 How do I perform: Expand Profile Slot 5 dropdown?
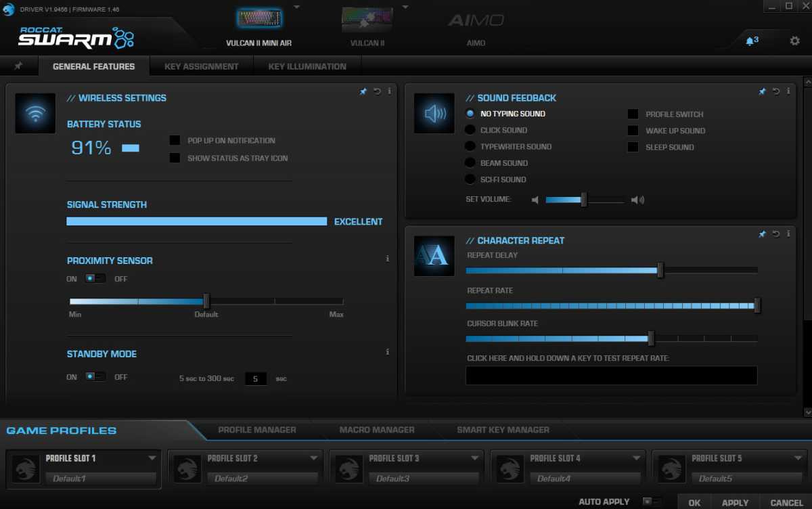pyautogui.click(x=798, y=458)
